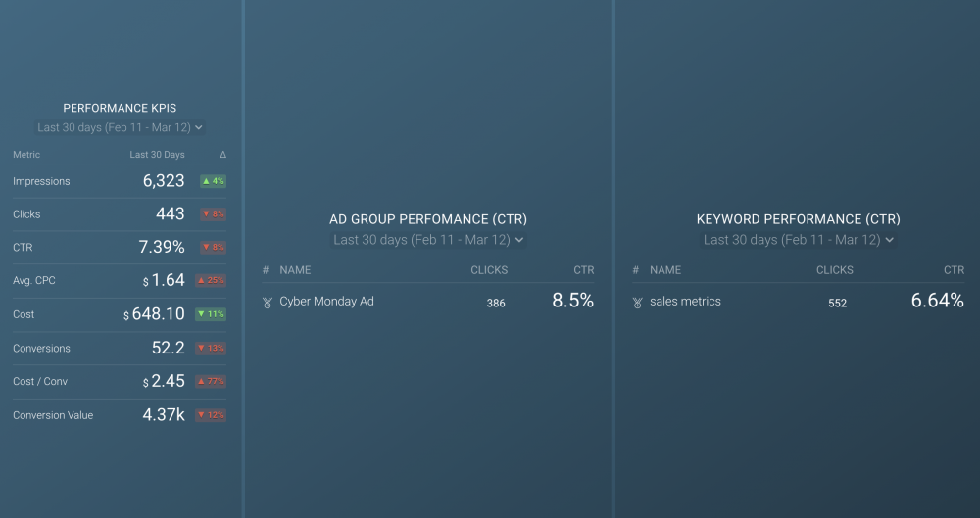
Task: Expand the Ad Group Performance date range
Action: 428,240
